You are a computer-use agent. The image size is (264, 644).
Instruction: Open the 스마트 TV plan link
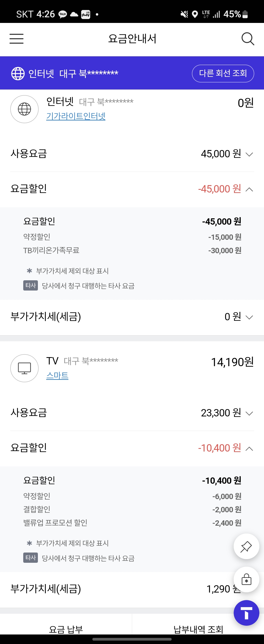point(57,375)
